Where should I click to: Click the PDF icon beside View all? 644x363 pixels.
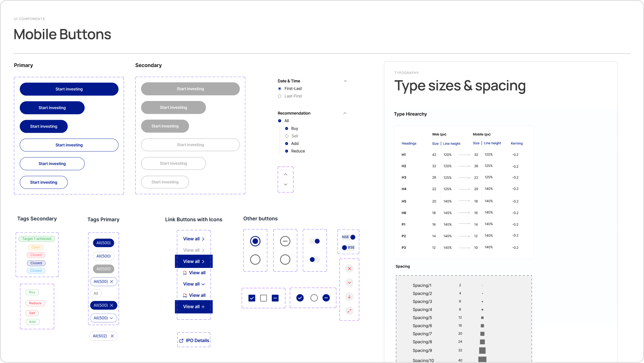(185, 273)
